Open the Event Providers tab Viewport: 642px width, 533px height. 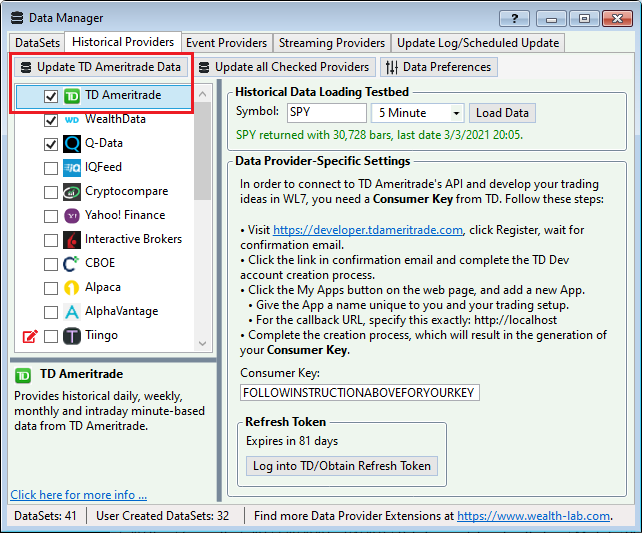226,43
